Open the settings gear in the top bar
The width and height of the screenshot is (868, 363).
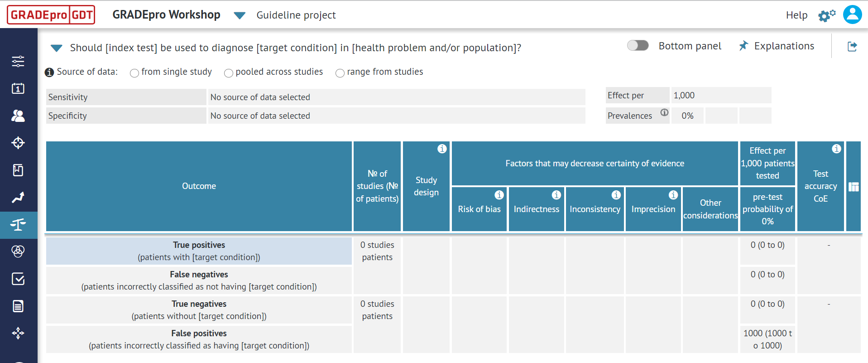pos(826,15)
